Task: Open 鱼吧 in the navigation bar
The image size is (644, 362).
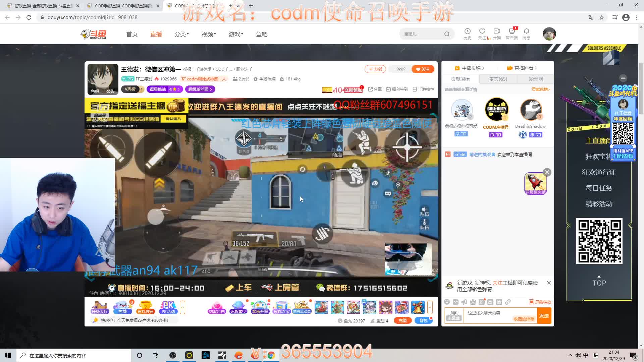Action: coord(262,34)
